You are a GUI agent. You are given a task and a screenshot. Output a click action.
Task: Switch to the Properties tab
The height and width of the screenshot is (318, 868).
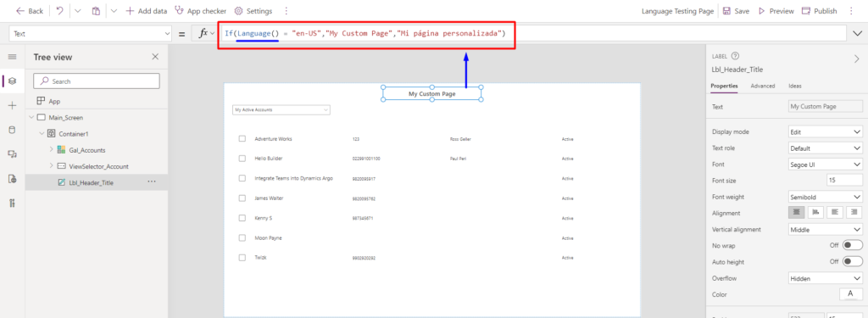coord(724,86)
